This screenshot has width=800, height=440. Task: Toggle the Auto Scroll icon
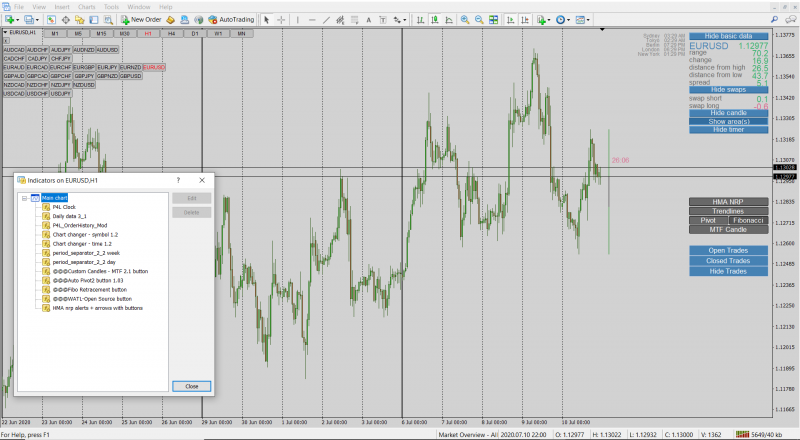point(510,19)
